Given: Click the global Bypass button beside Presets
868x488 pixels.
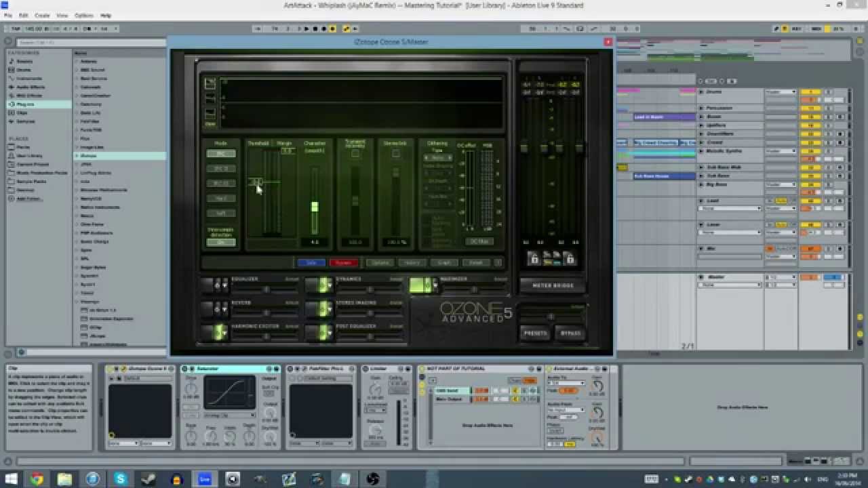Looking at the screenshot, I should [570, 333].
